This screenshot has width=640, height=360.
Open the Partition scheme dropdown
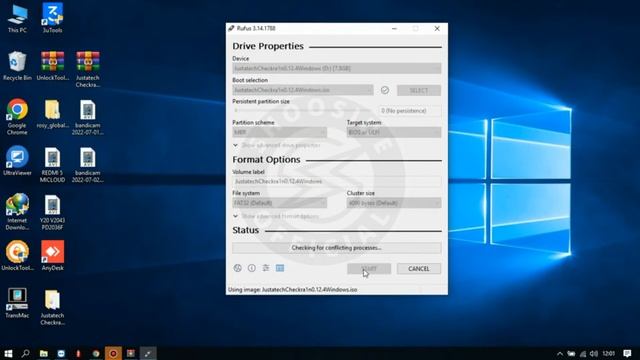coord(280,132)
